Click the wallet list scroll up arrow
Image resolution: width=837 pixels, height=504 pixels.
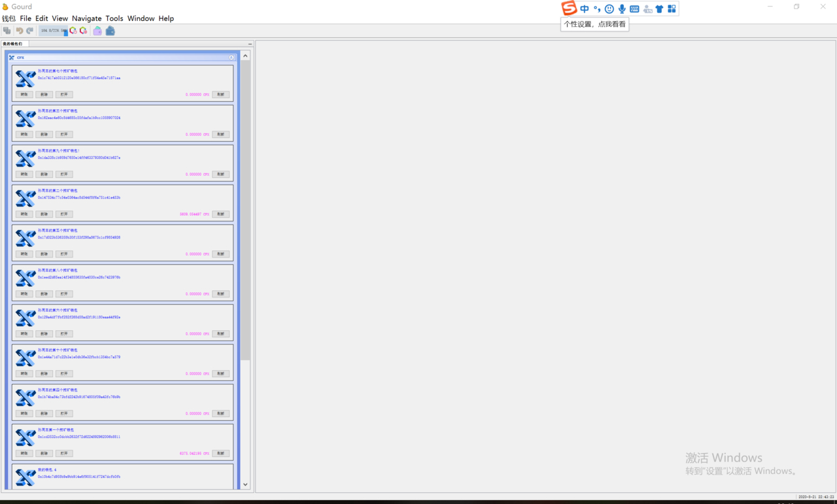click(x=245, y=56)
